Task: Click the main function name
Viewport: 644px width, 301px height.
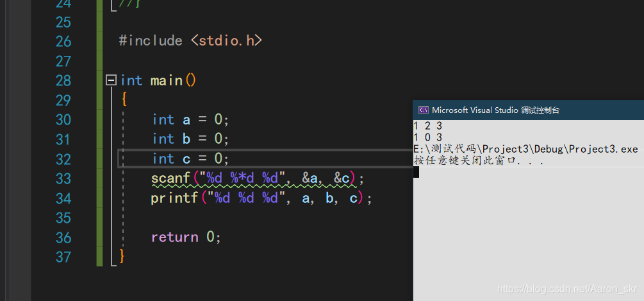Action: click(x=167, y=80)
